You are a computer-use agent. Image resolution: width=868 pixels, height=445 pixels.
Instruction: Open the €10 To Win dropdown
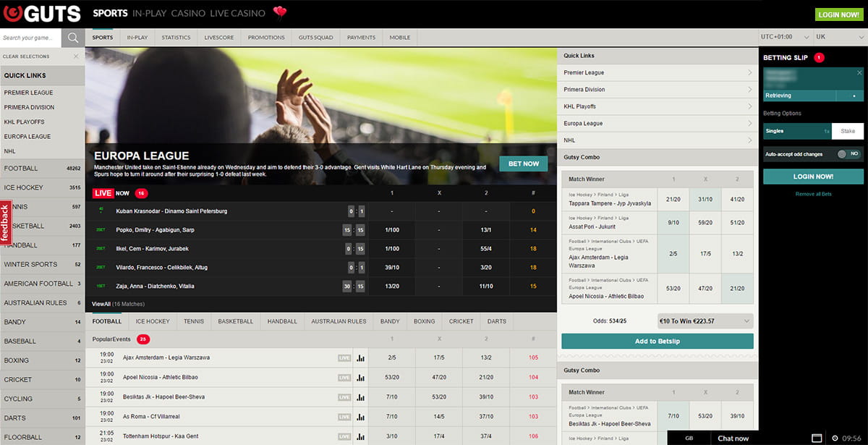click(705, 321)
